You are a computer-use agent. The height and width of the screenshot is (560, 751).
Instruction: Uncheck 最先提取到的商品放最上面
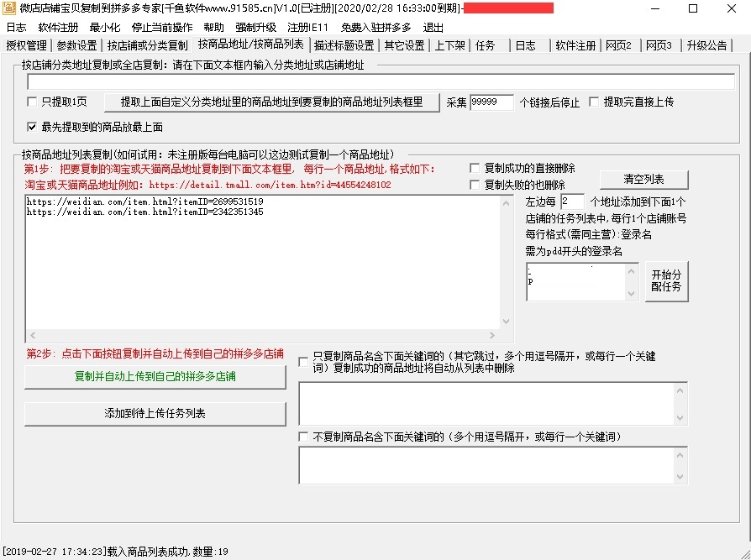[x=32, y=127]
